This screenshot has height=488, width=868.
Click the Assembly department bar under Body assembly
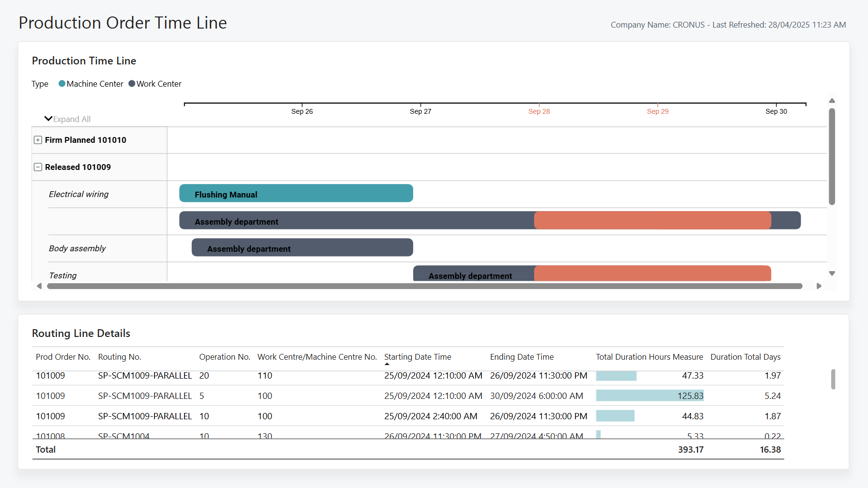click(x=302, y=247)
